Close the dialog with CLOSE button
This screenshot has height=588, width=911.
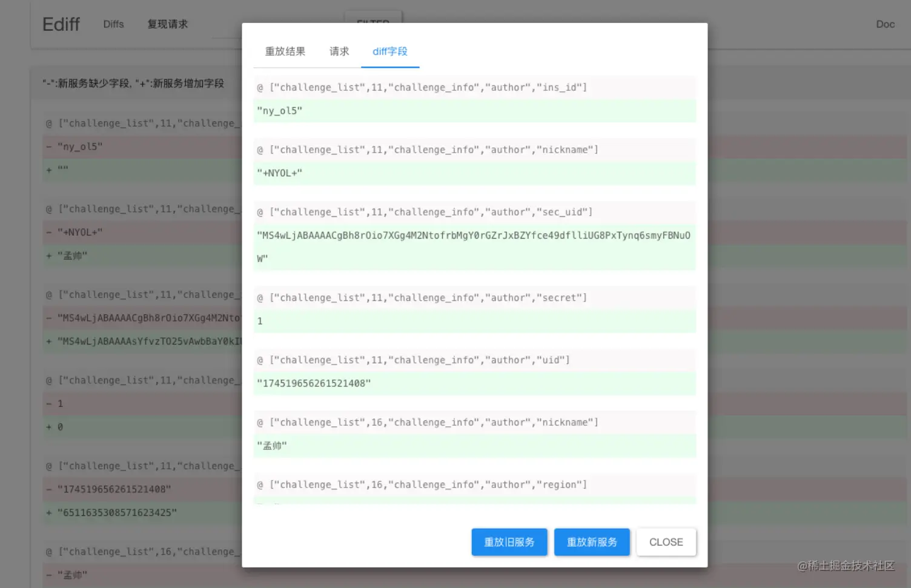[666, 542]
